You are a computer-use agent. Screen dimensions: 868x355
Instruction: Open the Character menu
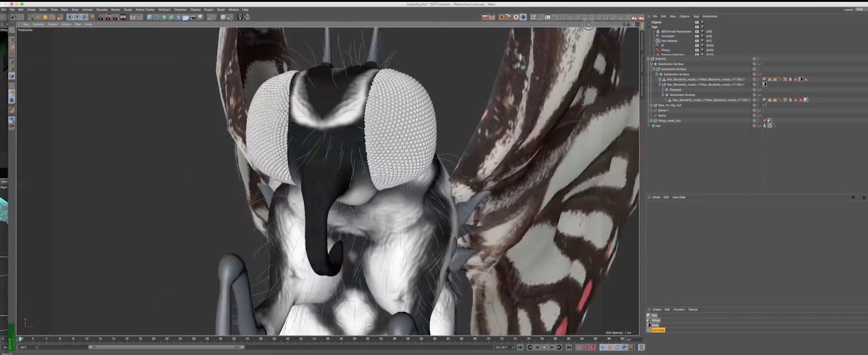180,10
